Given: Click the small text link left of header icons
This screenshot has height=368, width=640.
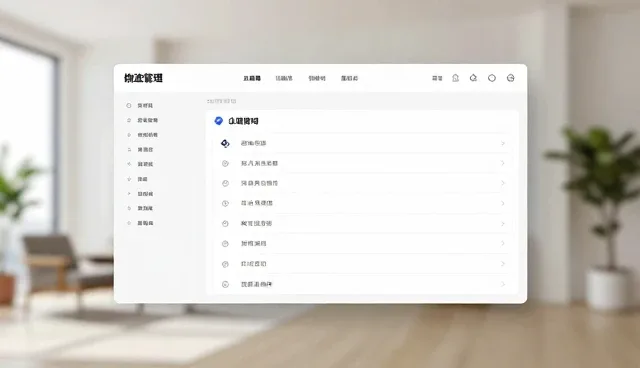Looking at the screenshot, I should click(x=437, y=78).
